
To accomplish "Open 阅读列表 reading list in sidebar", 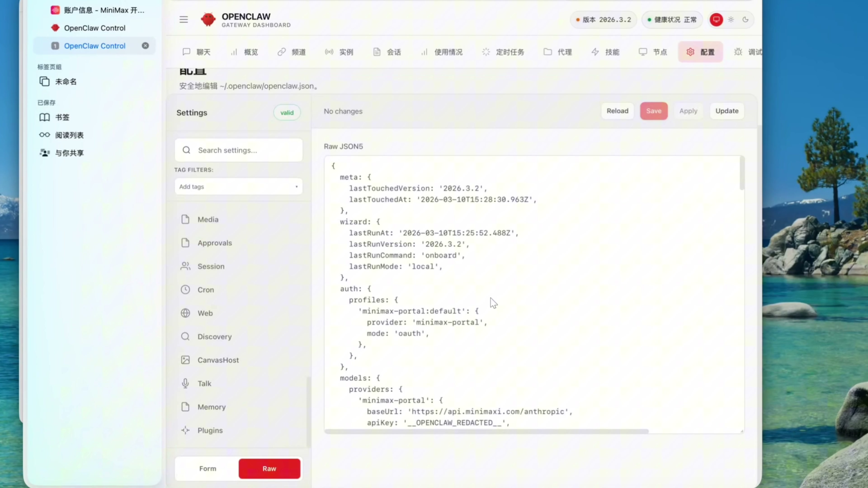I will [x=69, y=135].
